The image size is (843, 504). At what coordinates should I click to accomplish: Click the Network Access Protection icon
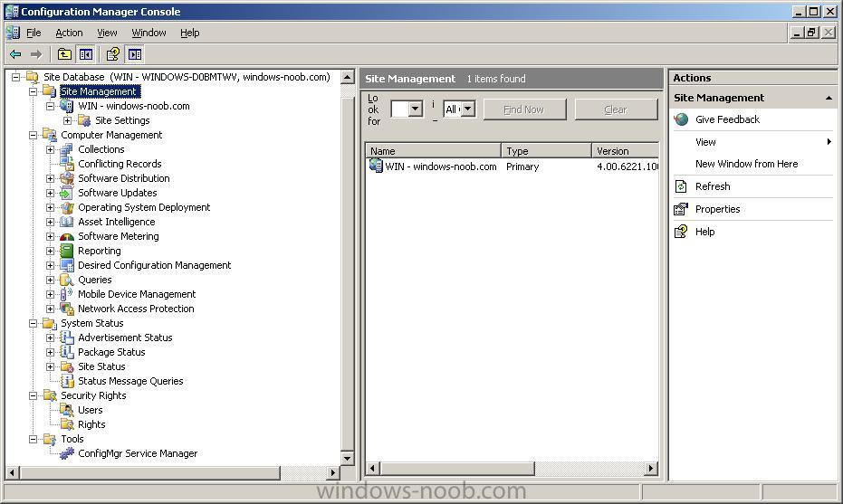coord(67,309)
